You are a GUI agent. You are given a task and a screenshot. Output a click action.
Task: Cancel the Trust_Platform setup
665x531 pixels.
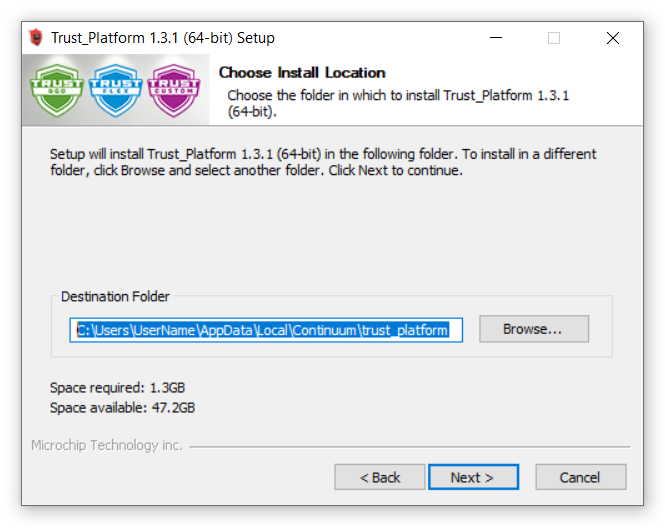coord(581,477)
